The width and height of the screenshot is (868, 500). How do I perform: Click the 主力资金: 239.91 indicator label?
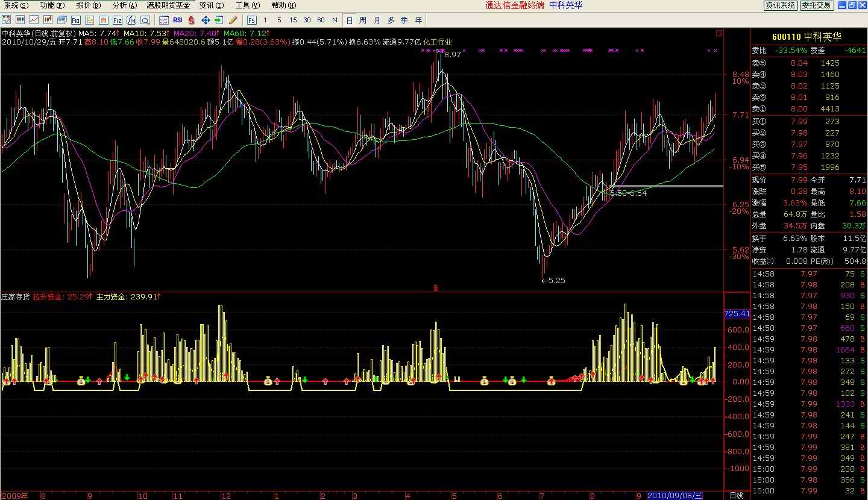[x=128, y=296]
